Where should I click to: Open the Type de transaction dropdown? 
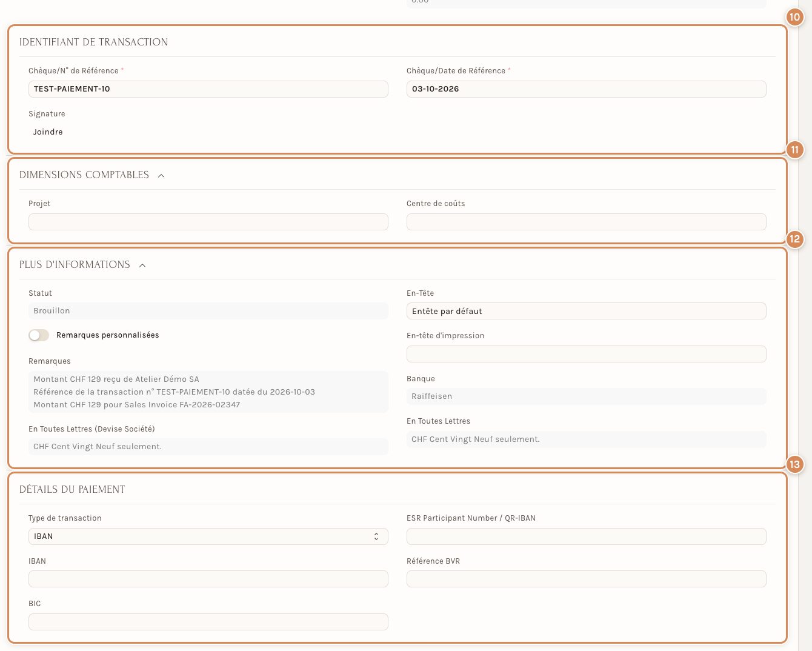click(x=208, y=536)
